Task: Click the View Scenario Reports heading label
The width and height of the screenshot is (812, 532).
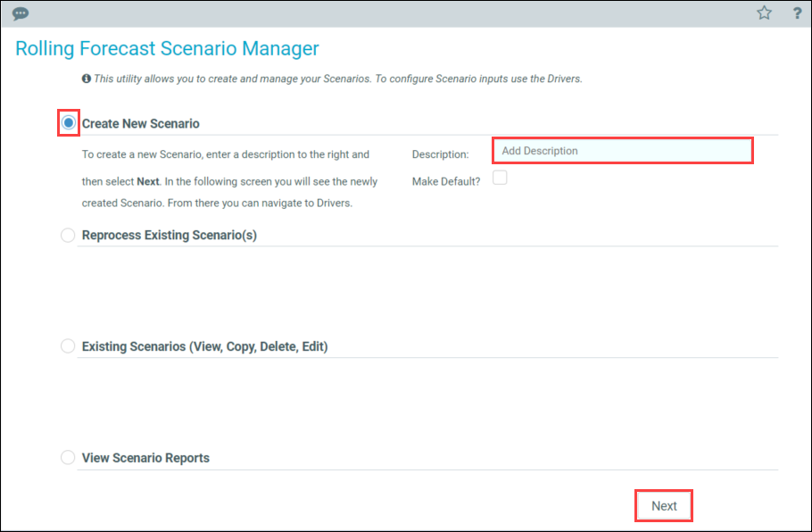Action: [145, 458]
